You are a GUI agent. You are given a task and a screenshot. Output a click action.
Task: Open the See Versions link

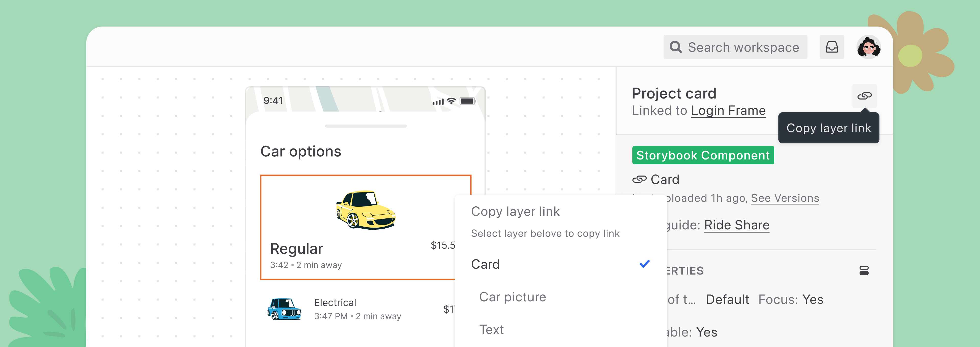click(x=785, y=198)
